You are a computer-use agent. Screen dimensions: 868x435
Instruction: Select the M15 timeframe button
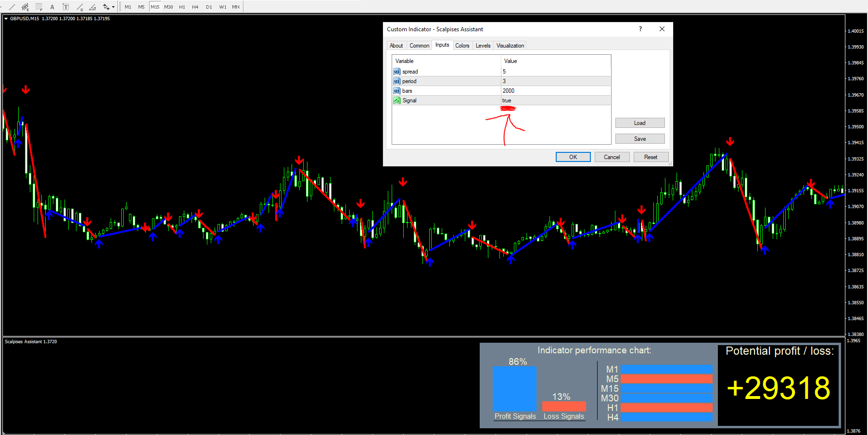pyautogui.click(x=155, y=7)
